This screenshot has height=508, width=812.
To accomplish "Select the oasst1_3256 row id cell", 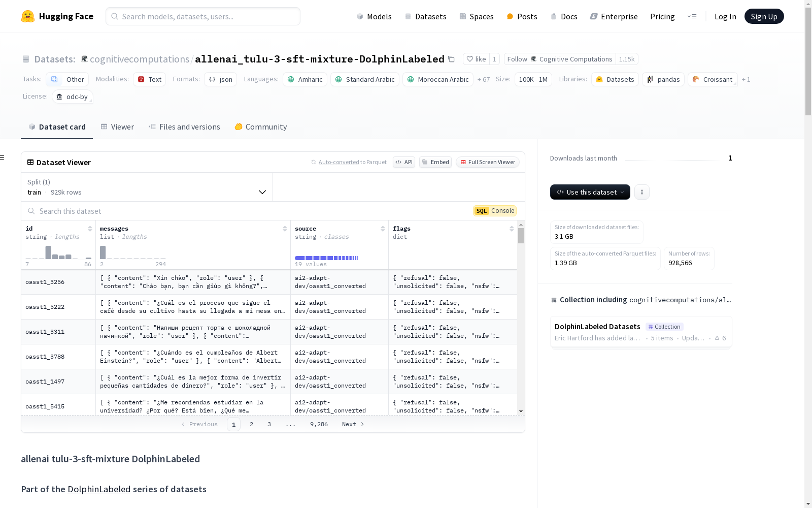I will (58, 282).
